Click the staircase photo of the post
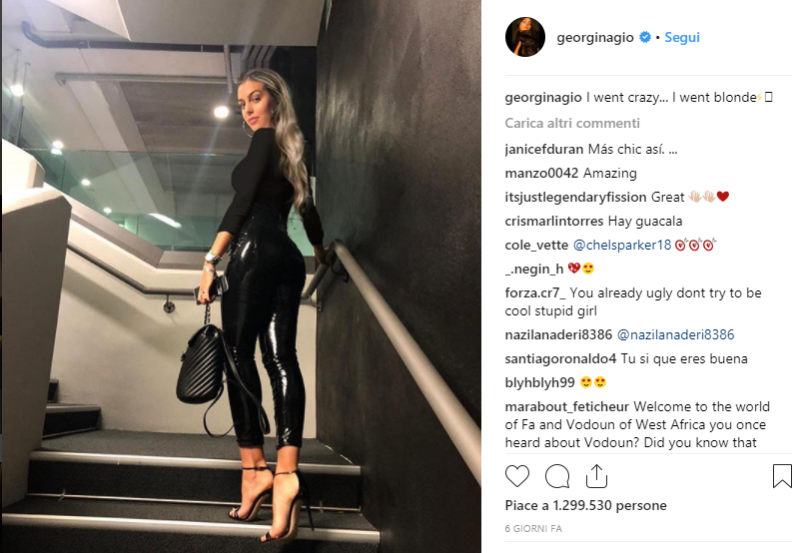Image resolution: width=797 pixels, height=553 pixels. coord(241,276)
